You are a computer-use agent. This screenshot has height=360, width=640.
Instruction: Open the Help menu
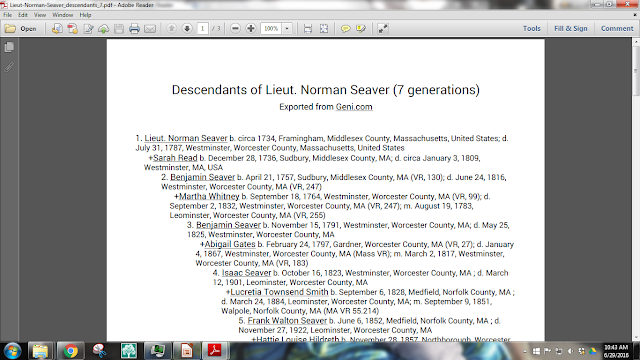point(85,15)
